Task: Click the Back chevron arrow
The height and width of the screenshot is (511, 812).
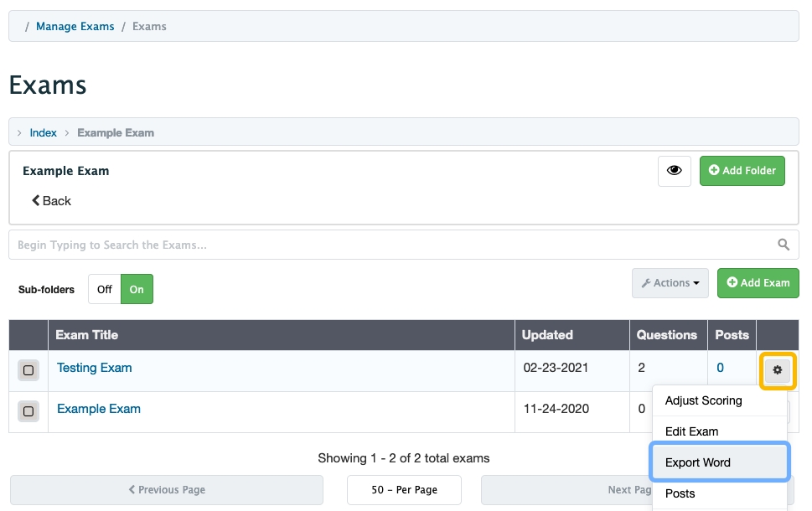Action: [x=37, y=201]
